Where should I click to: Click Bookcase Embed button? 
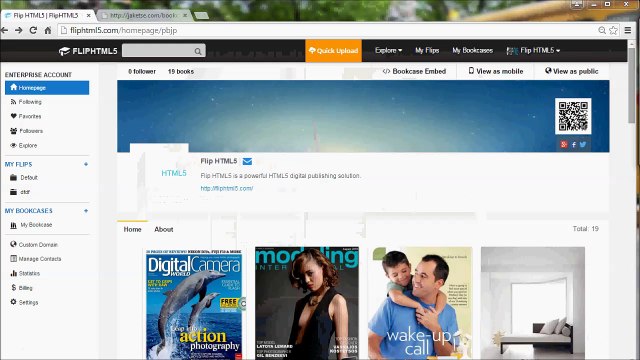[x=414, y=71]
